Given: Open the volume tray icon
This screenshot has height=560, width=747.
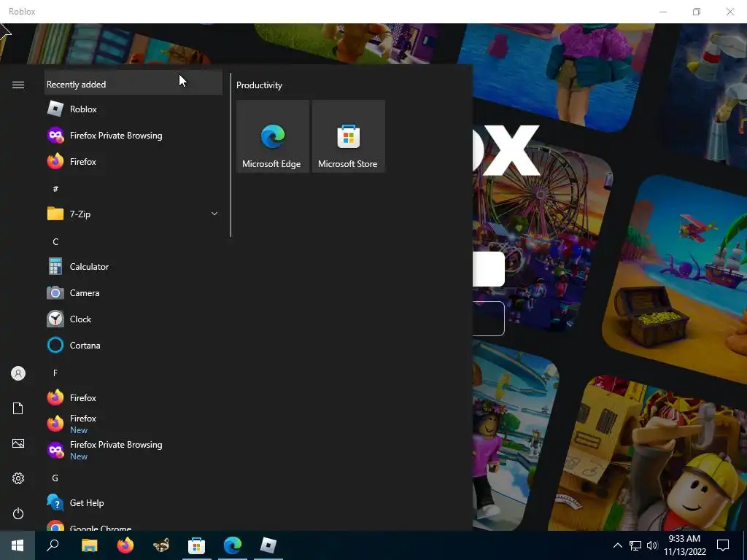Looking at the screenshot, I should tap(652, 545).
